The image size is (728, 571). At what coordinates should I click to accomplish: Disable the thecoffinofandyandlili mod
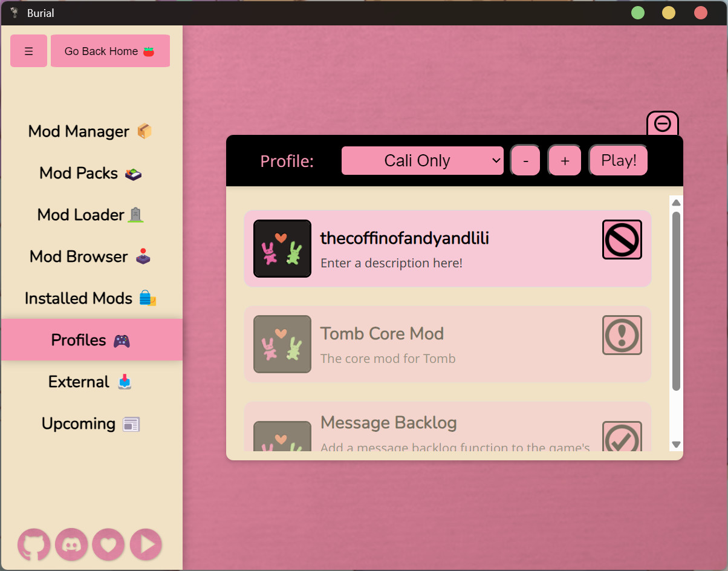(622, 240)
